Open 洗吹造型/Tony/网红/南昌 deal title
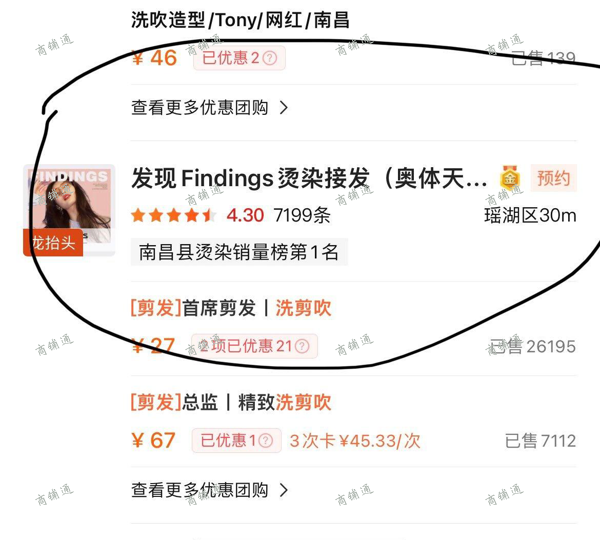The width and height of the screenshot is (600, 540). point(240,20)
